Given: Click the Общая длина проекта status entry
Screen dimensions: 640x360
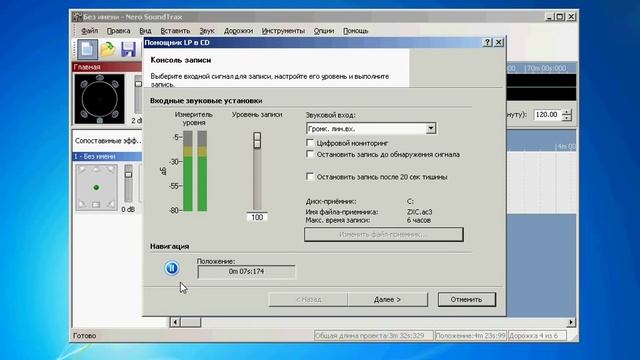Looking at the screenshot, I should pos(374,336).
